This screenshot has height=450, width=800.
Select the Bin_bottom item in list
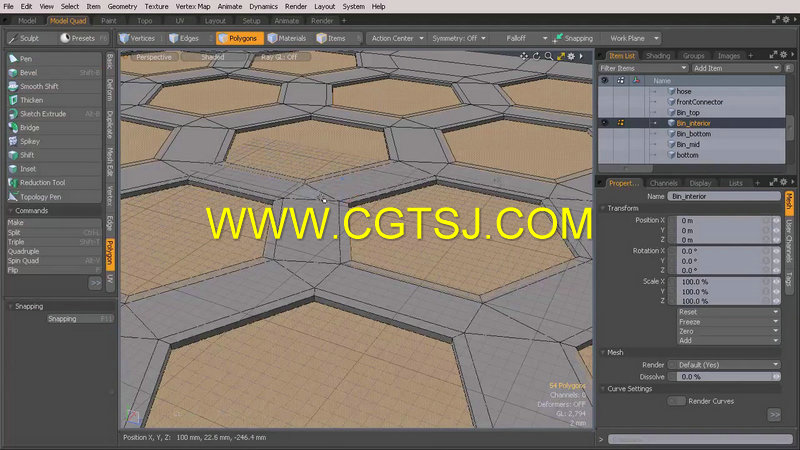(692, 134)
